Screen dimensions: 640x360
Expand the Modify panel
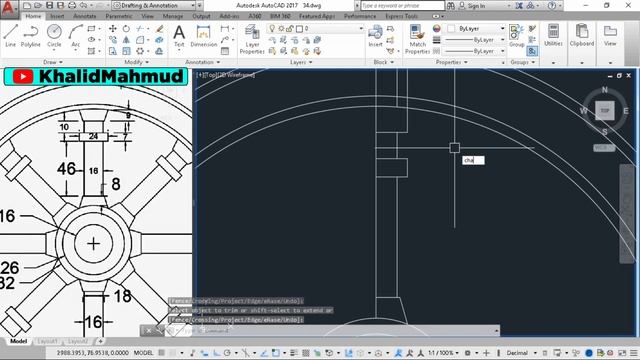(x=136, y=62)
